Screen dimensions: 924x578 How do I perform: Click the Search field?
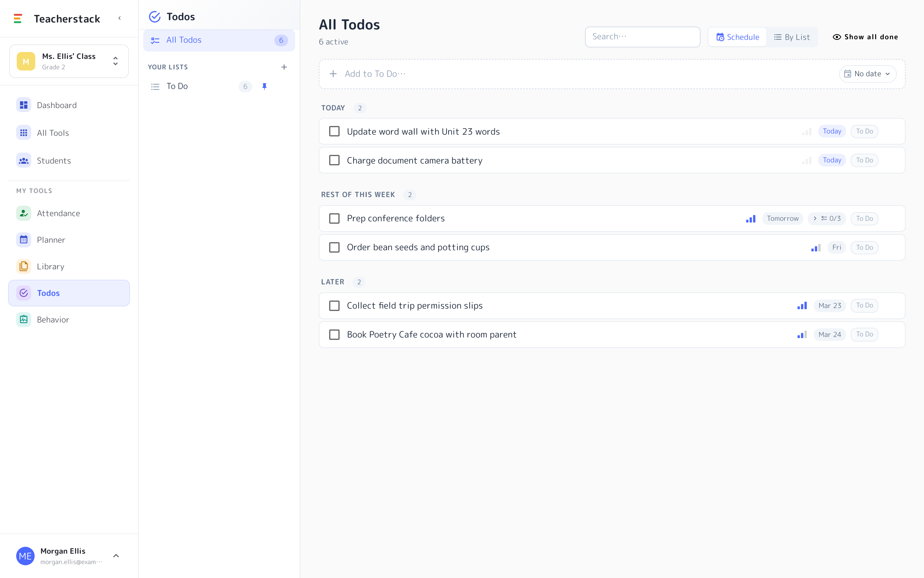pos(642,37)
